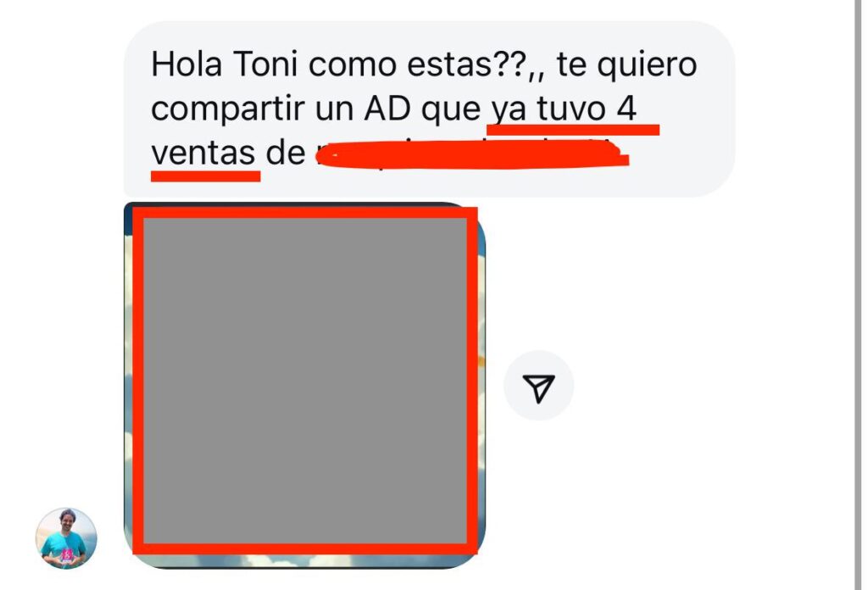Click the paper plane share icon

[538, 387]
